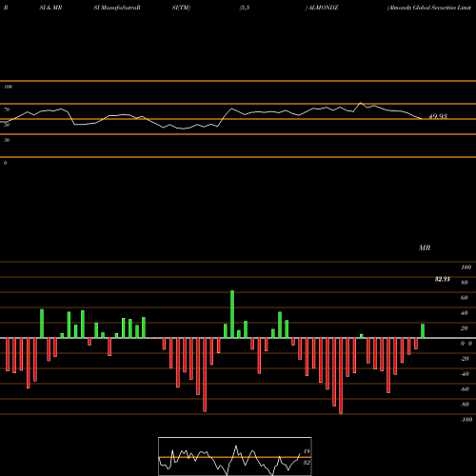
Task: Click the -60 label on MR axis
Action: (465, 389)
